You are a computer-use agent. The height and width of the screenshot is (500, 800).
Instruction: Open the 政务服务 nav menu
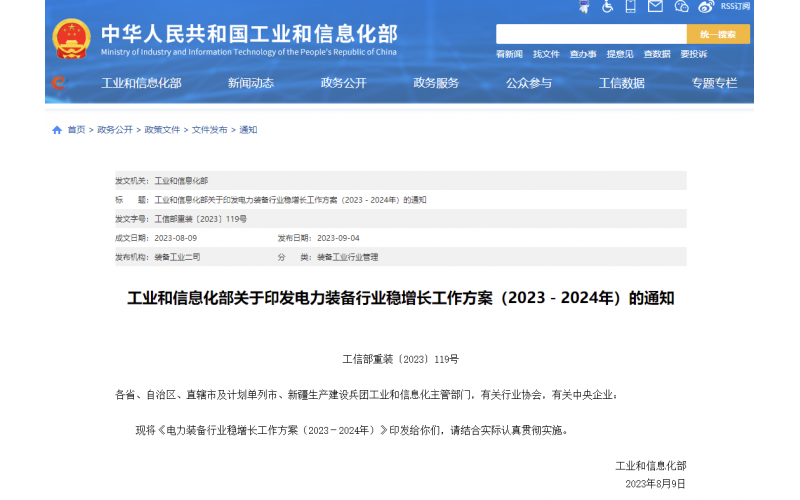(x=436, y=83)
